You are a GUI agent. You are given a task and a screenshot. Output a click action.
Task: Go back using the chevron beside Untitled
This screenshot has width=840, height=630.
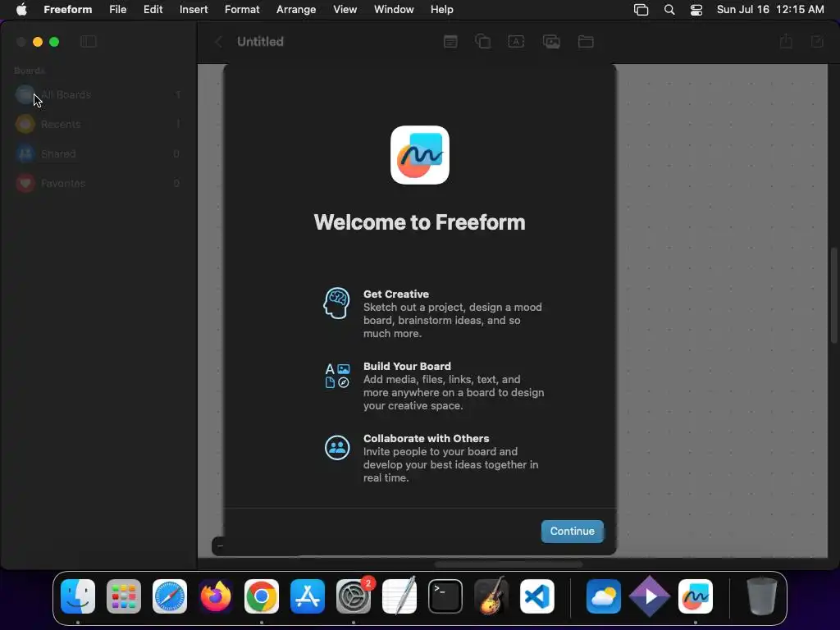[218, 42]
